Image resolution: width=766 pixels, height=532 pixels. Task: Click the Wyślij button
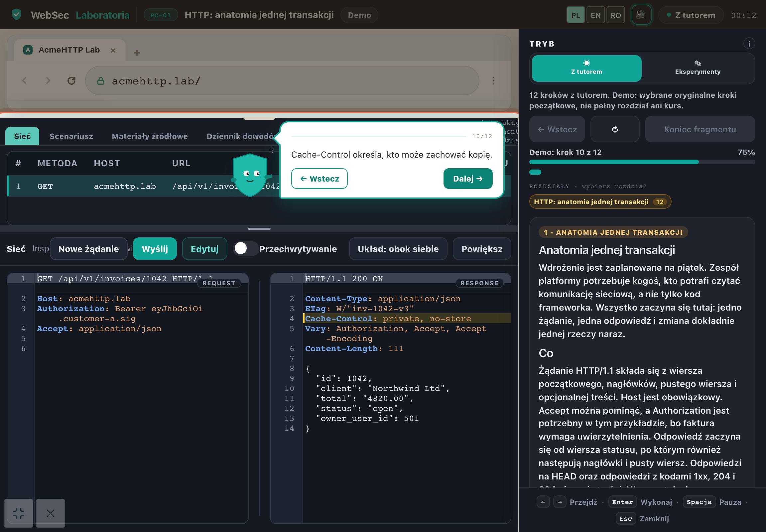point(155,249)
